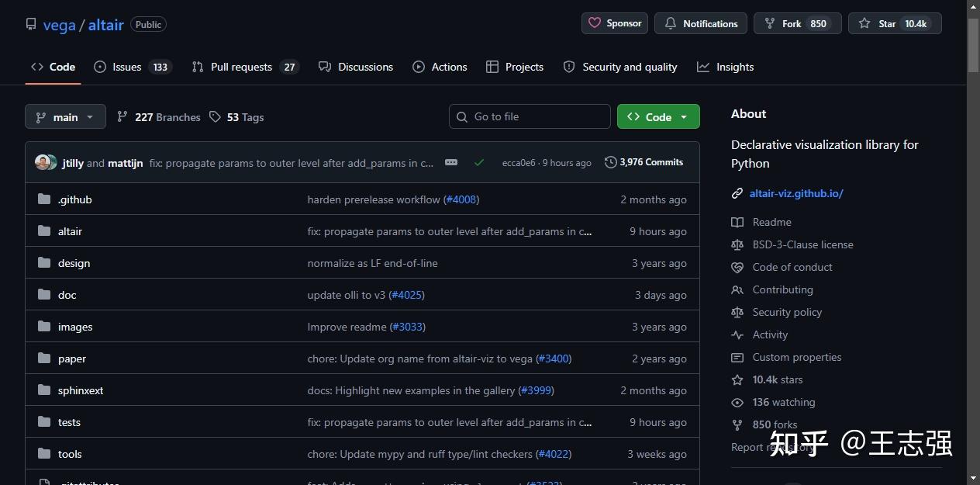Image resolution: width=980 pixels, height=485 pixels.
Task: Click the sphinxext folder icon
Action: point(44,390)
